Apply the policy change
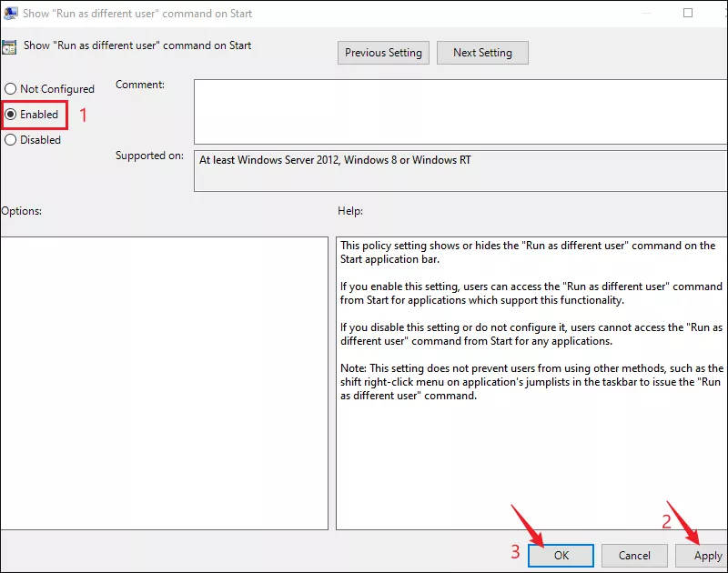The width and height of the screenshot is (728, 573). [703, 556]
